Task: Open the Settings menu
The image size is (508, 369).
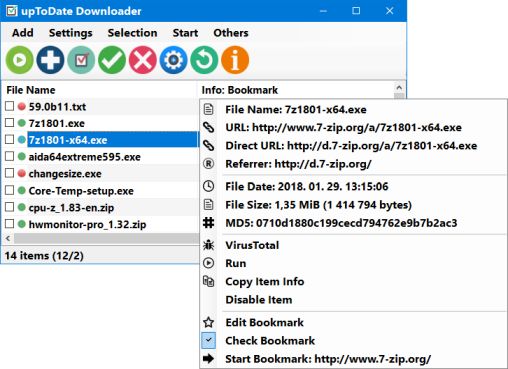Action: [x=70, y=33]
